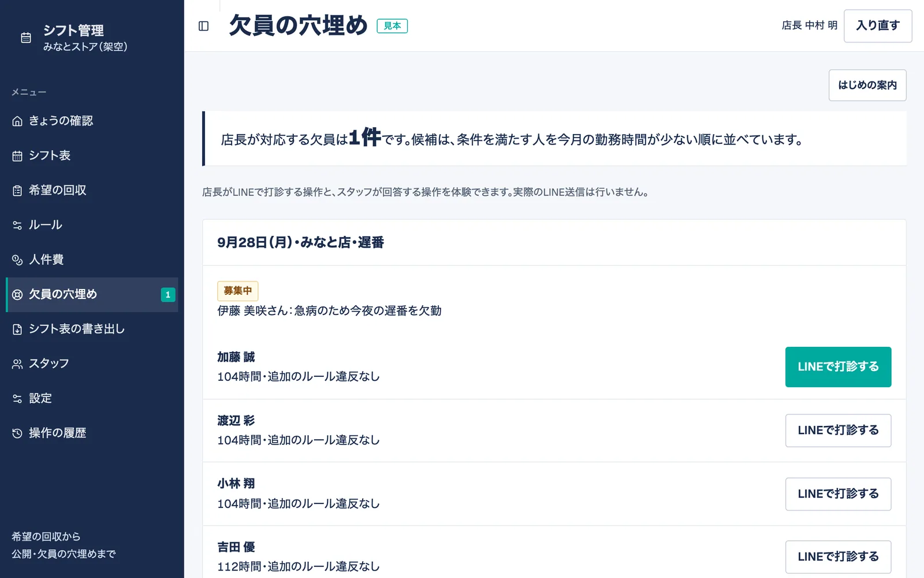Image resolution: width=924 pixels, height=578 pixels.
Task: Go to スタッフ menu item
Action: [x=92, y=364]
